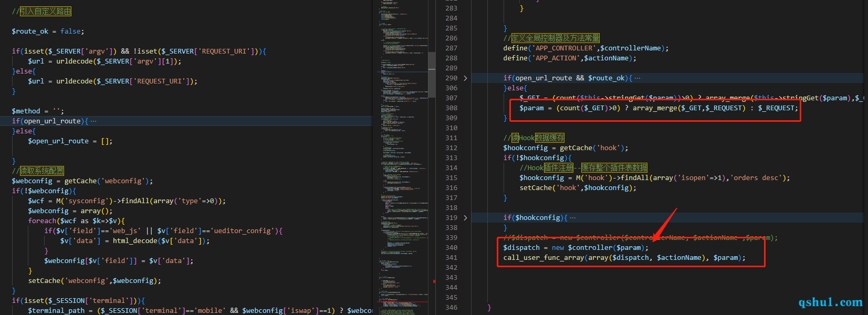Image resolution: width=868 pixels, height=315 pixels.
Task: Click the //引入自定义路由 comment
Action: point(41,12)
